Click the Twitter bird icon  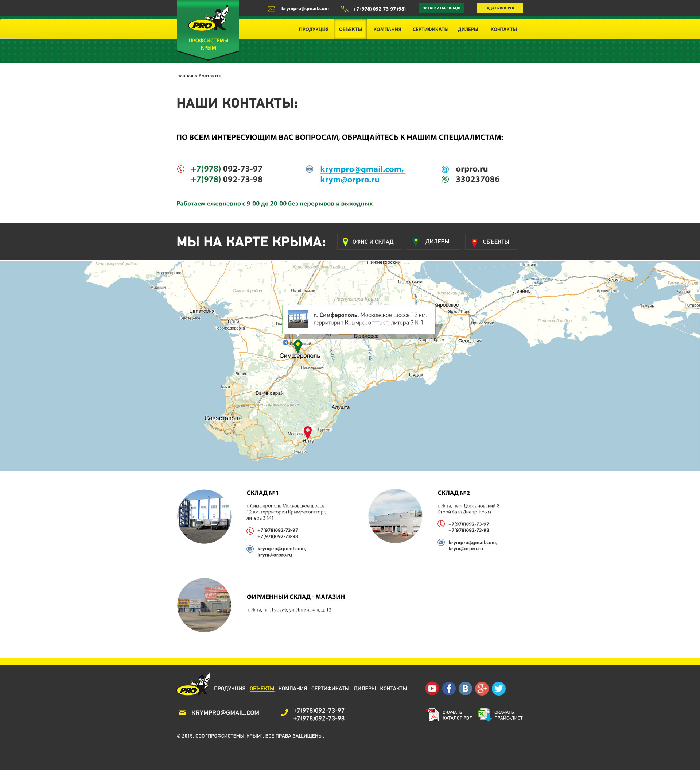(x=498, y=688)
